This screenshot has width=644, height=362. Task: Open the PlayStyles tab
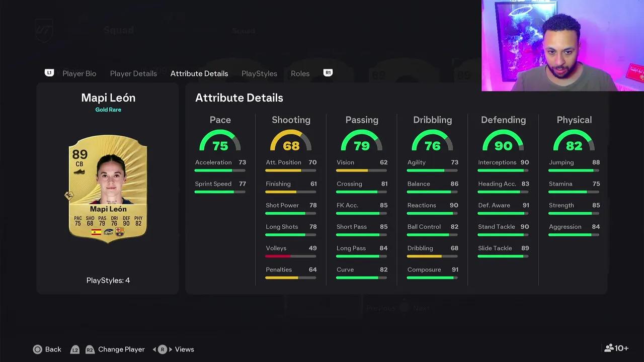[259, 73]
